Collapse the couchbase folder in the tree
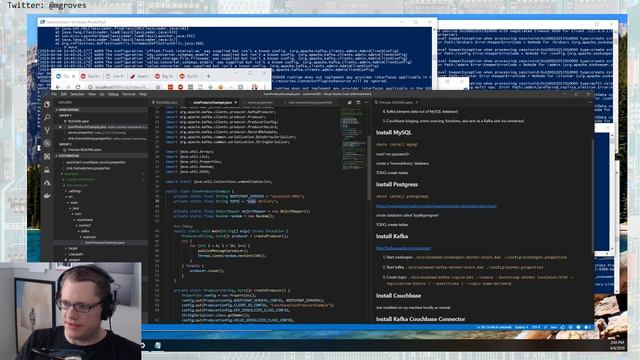 85,220
